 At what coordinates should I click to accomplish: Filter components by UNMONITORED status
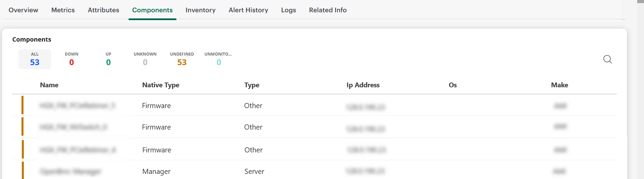tap(218, 59)
